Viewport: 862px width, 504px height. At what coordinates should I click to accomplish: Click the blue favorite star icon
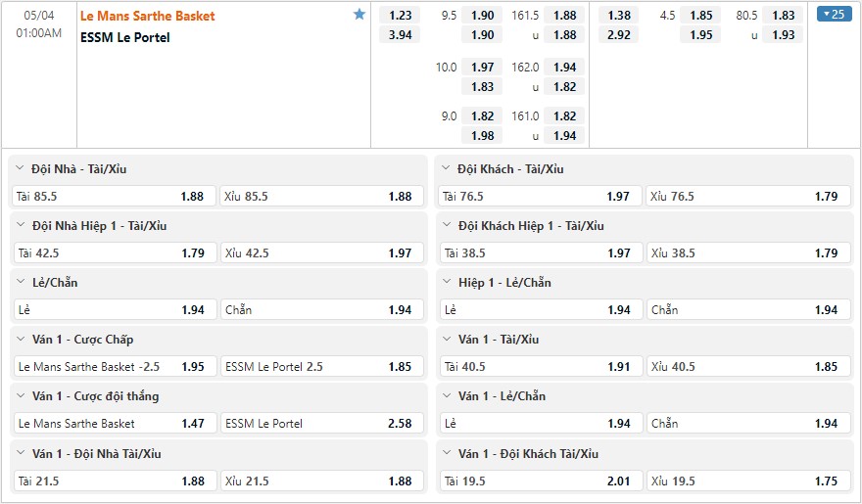(359, 15)
